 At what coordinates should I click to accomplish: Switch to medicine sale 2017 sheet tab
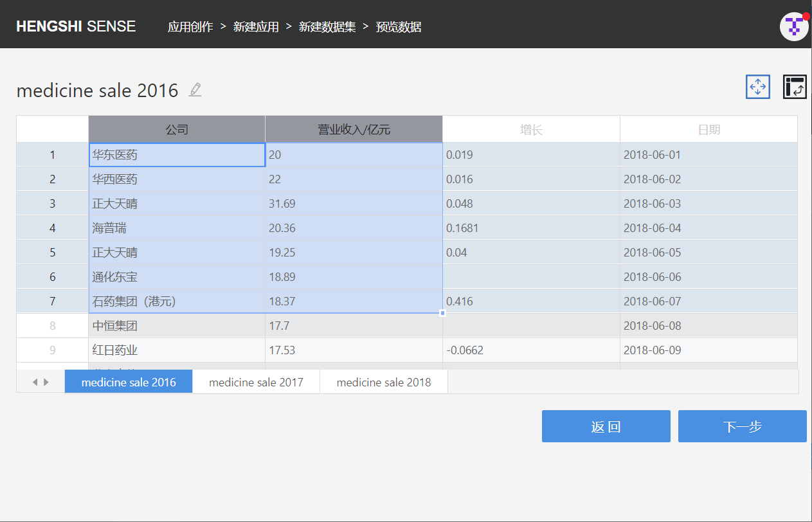click(x=256, y=382)
